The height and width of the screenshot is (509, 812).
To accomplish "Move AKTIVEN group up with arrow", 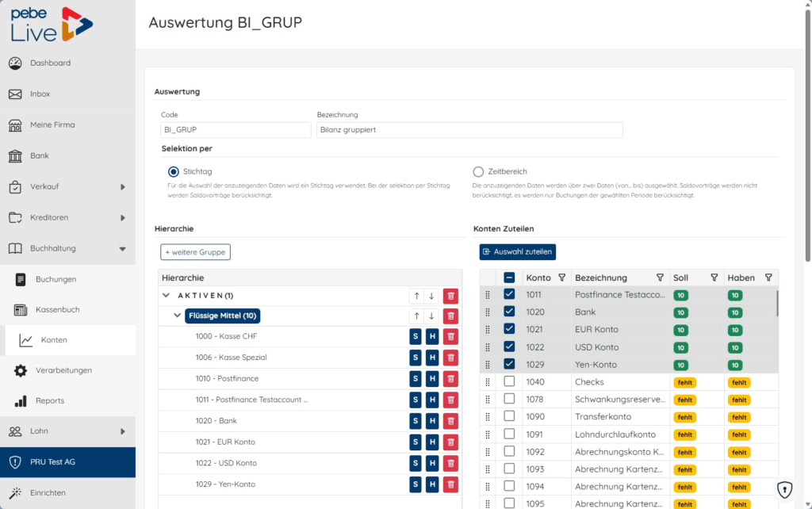I will (416, 296).
